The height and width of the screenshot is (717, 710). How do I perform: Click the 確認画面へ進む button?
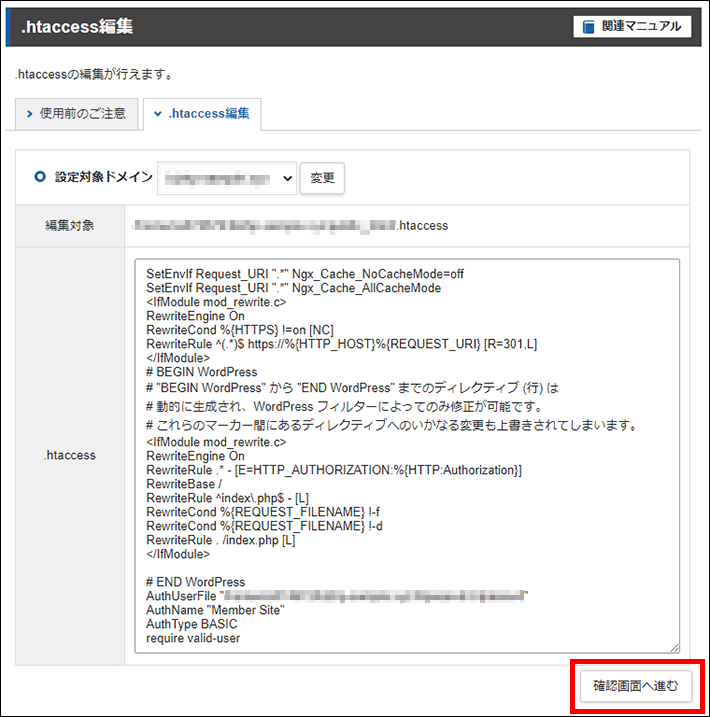(635, 685)
